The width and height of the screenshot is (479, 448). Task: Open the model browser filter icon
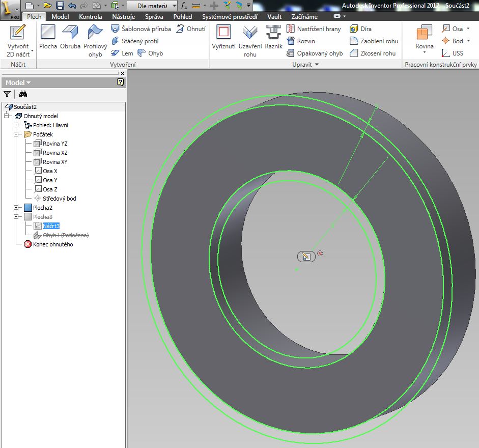pyautogui.click(x=7, y=94)
